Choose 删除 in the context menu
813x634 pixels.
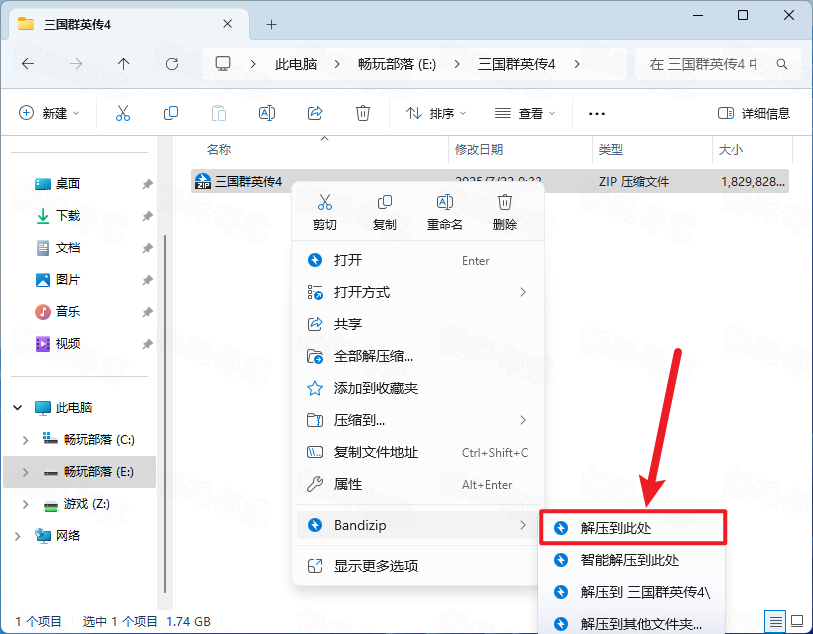point(504,212)
